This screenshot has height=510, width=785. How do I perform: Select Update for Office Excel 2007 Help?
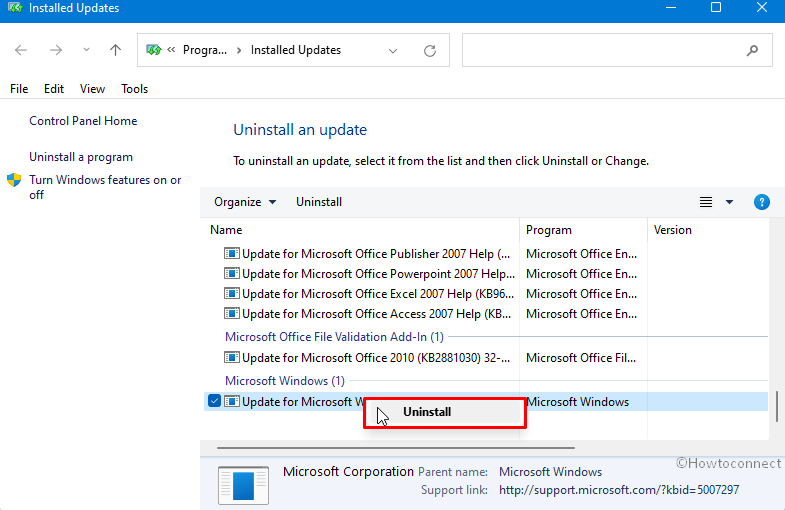click(x=378, y=294)
